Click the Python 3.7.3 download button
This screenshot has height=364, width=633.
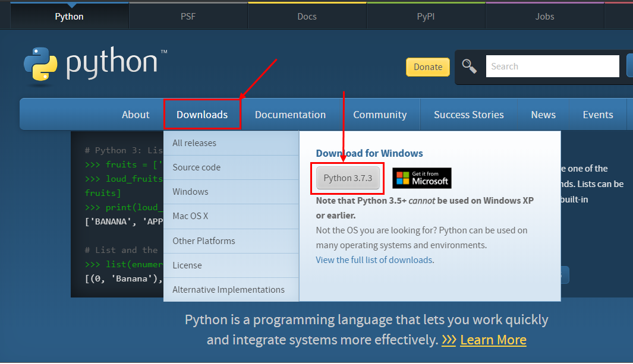coord(348,178)
